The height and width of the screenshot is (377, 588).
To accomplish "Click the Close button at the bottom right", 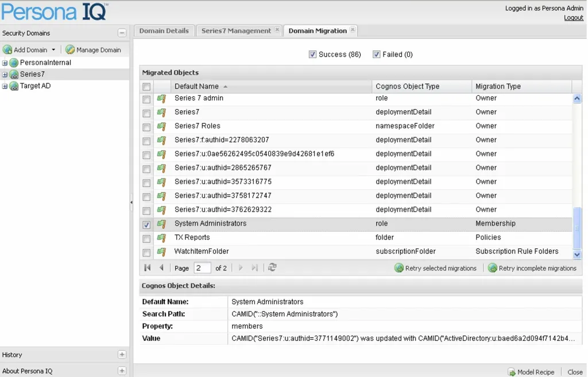I will pyautogui.click(x=574, y=372).
